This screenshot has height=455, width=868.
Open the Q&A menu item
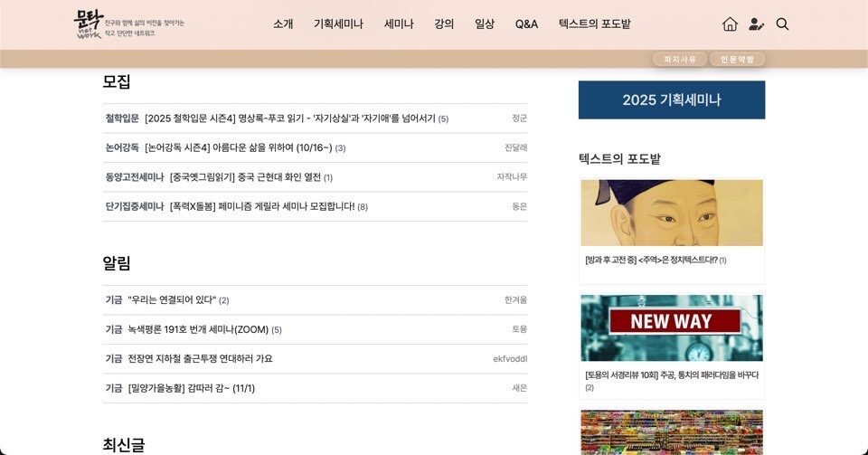coord(526,24)
